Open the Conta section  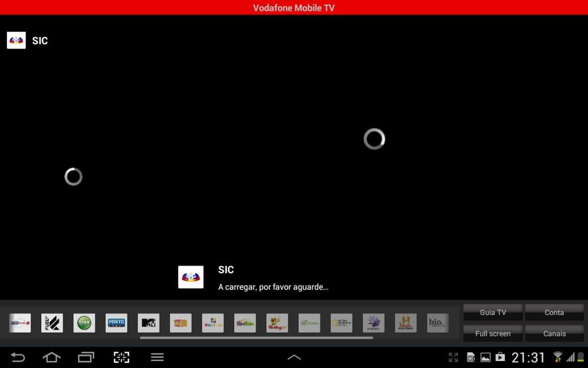[554, 312]
